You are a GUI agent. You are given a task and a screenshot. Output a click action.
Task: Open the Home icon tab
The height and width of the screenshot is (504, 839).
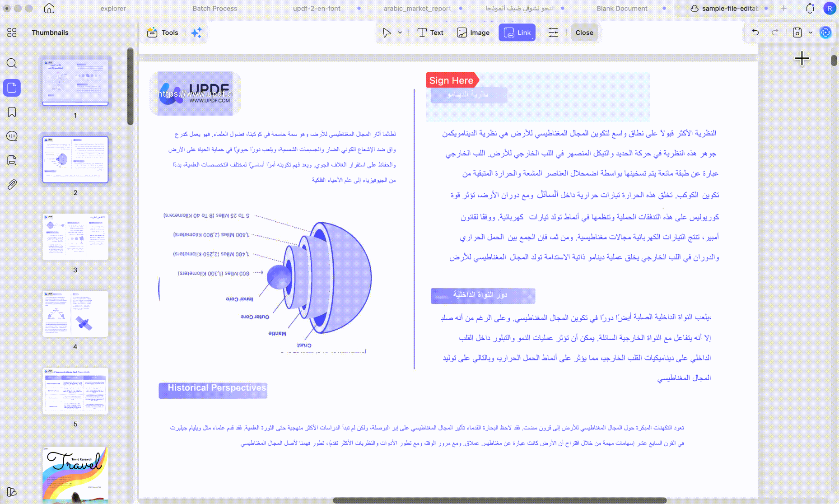tap(49, 8)
